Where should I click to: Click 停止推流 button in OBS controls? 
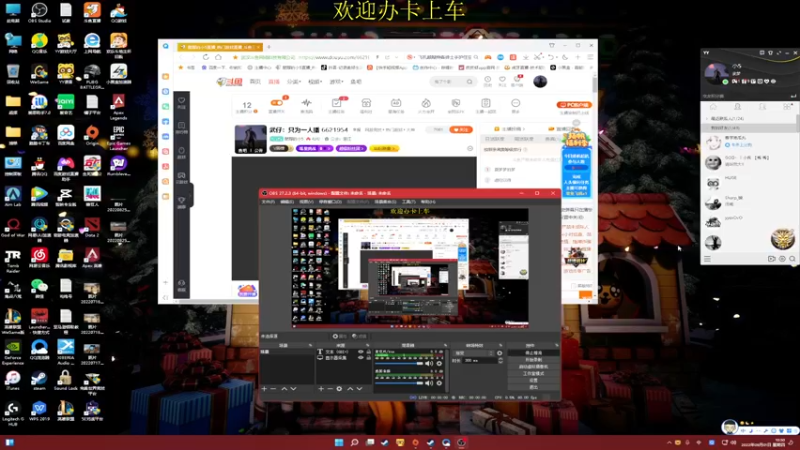533,353
